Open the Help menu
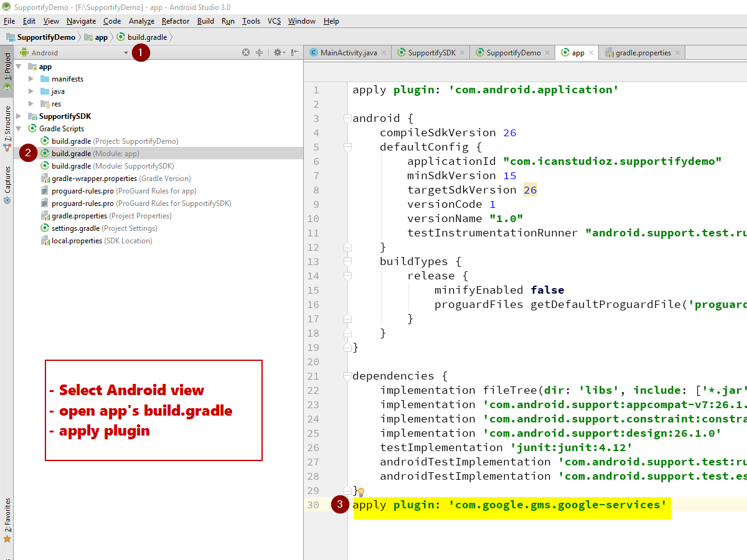747x560 pixels. (x=331, y=21)
